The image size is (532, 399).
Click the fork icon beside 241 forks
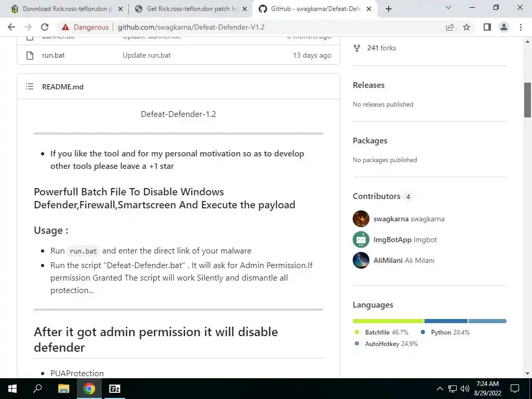click(357, 48)
